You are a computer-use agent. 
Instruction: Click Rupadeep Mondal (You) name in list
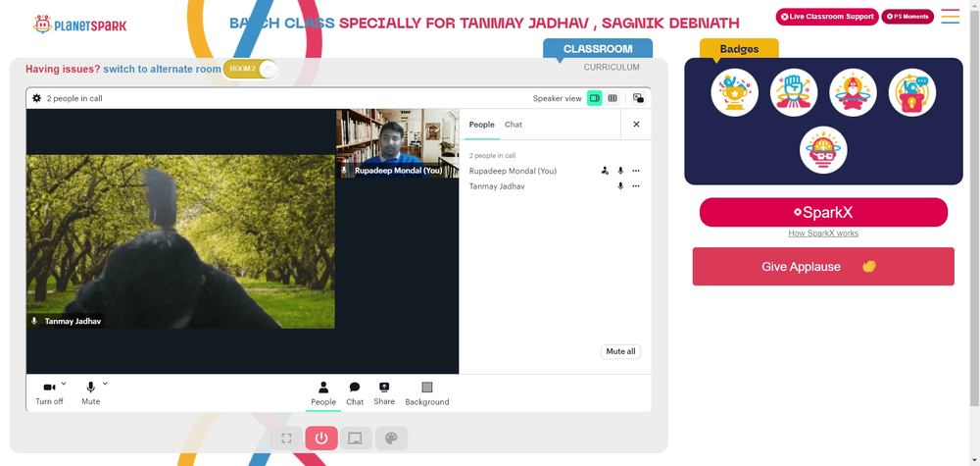513,171
